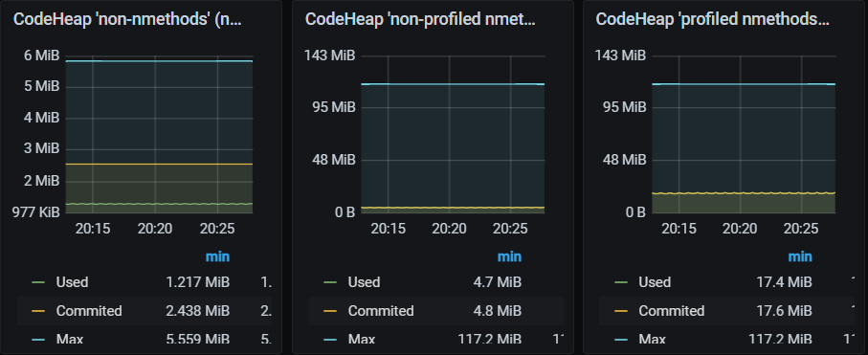
Task: Click 48 MiB axis label in profiled nmethods graph
Action: [x=625, y=160]
